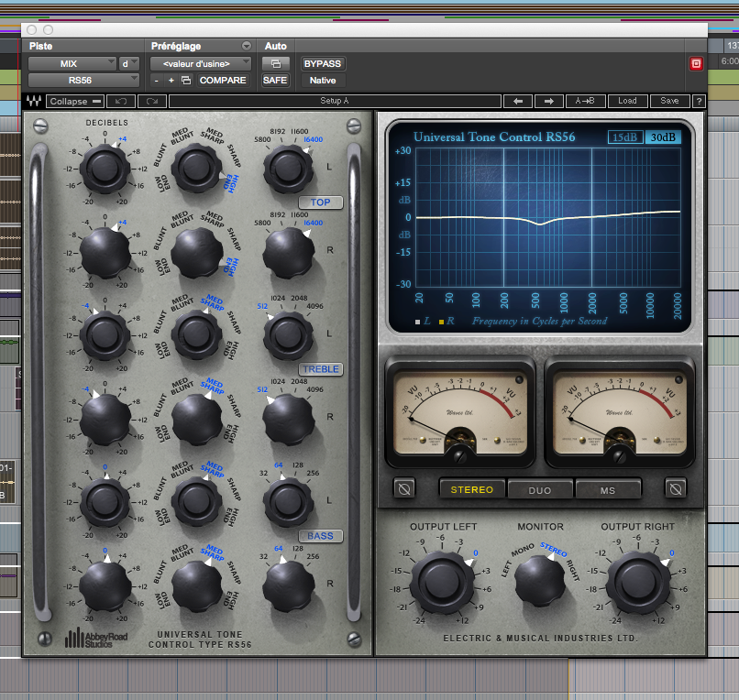Viewport: 739px width, 700px height.
Task: Go to next preset with right arrow
Action: pos(548,102)
